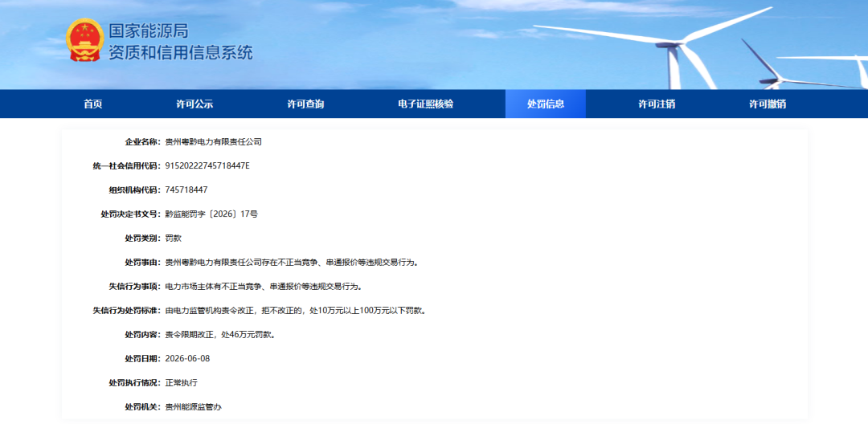
Task: Click the 组织机构代码 field label
Action: coord(134,190)
